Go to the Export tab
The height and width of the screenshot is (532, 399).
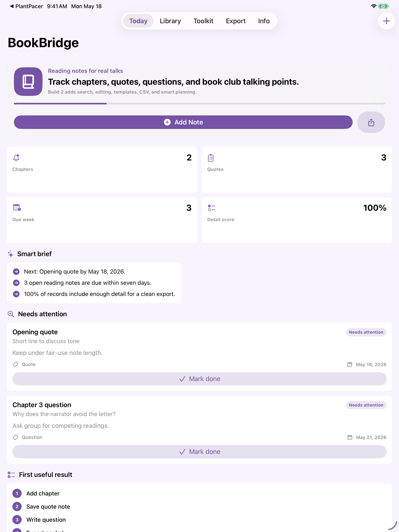235,21
